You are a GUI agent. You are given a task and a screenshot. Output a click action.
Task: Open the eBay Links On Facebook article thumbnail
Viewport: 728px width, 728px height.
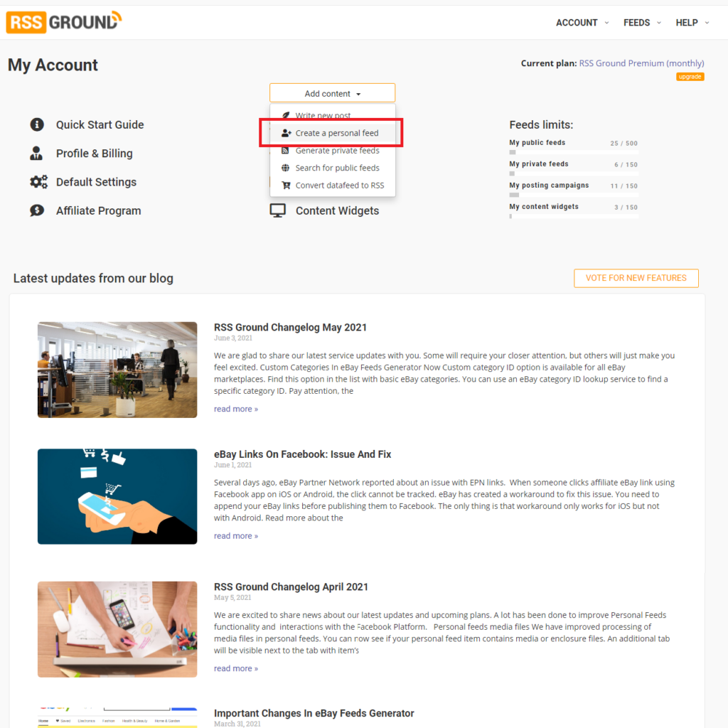click(117, 496)
